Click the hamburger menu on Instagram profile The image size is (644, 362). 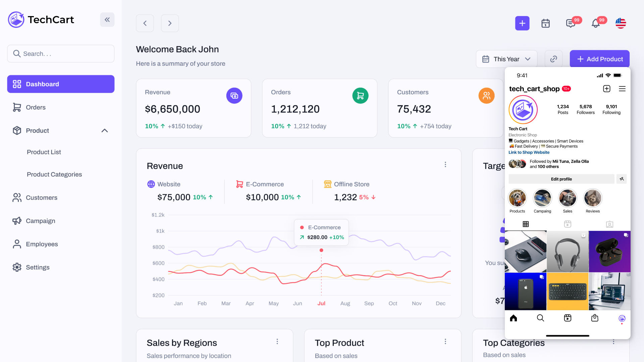click(x=622, y=88)
